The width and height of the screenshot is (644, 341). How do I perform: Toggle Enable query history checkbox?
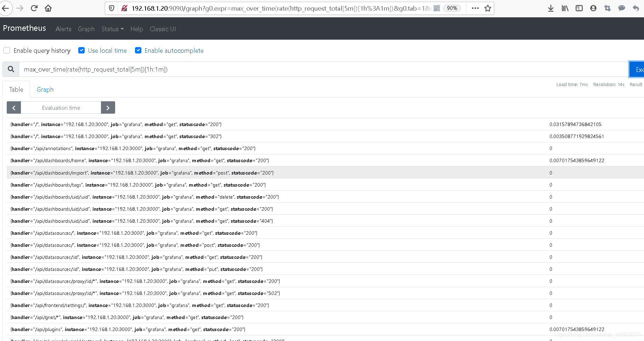point(7,50)
